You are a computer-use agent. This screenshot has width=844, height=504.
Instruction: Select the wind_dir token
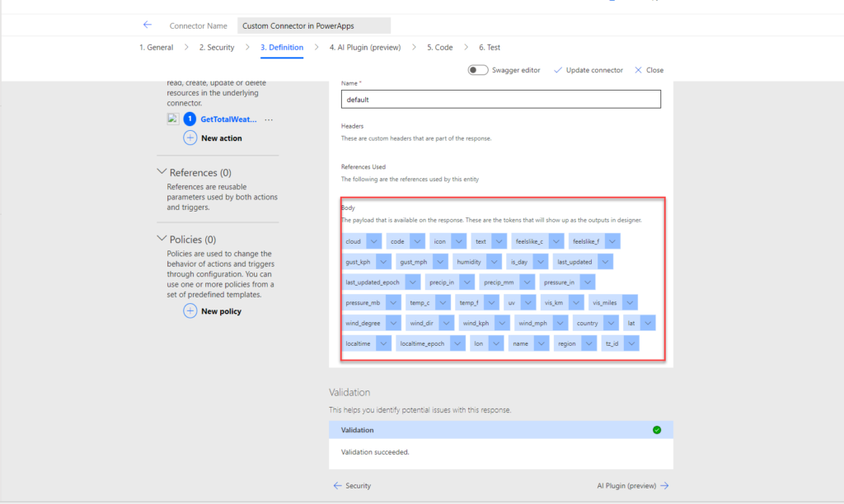[x=421, y=324]
